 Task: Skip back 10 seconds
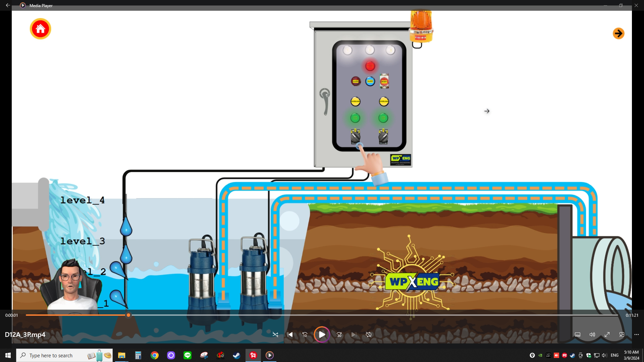[305, 335]
